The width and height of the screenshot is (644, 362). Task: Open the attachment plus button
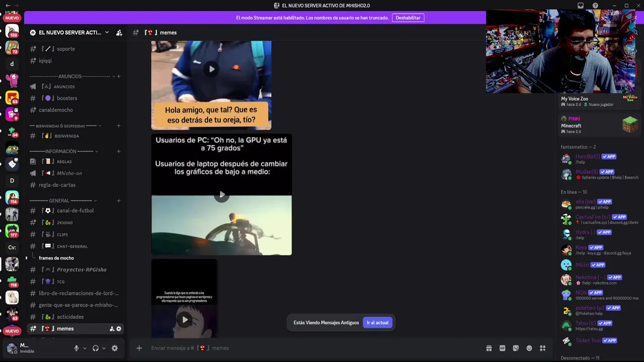pos(139,348)
